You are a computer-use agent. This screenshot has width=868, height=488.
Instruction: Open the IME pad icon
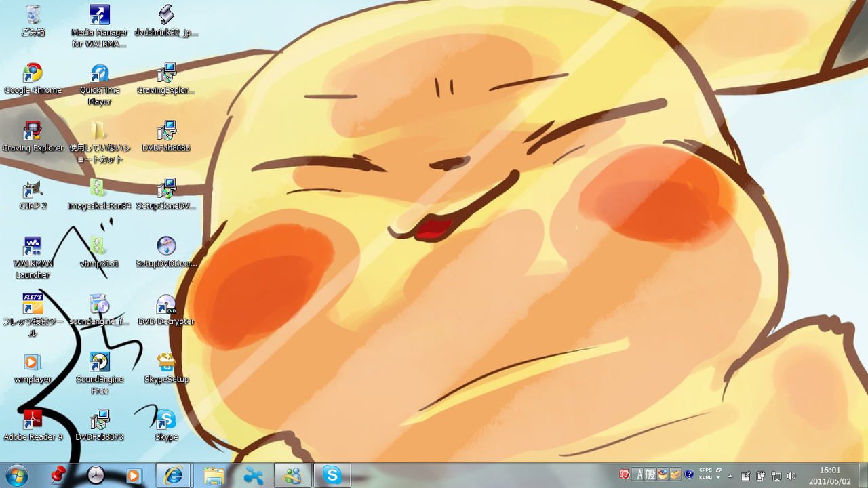click(x=663, y=474)
